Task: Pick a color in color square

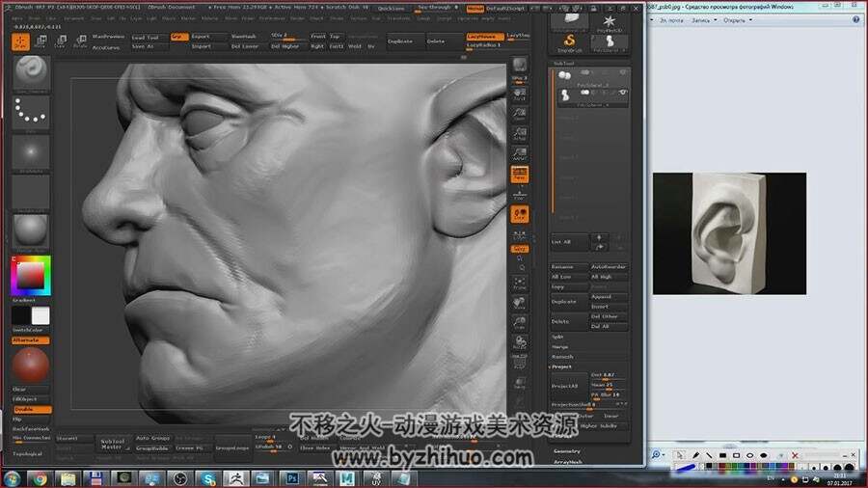Action: coord(31,275)
